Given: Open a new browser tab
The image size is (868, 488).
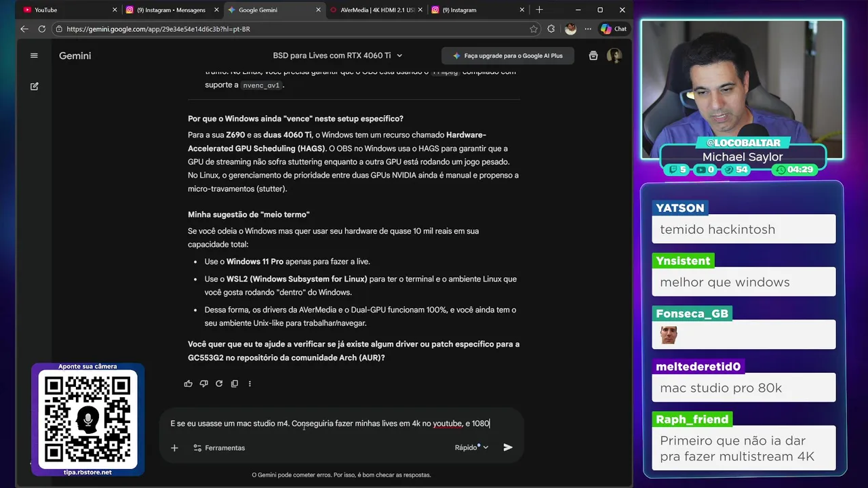Looking at the screenshot, I should 539,10.
